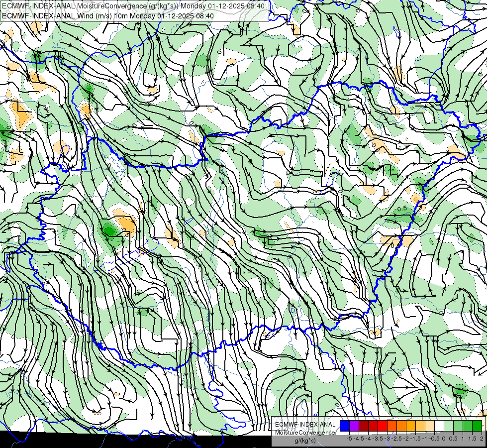The width and height of the screenshot is (487, 448).
Task: Click the darkest green swatch ending at 2
Action: pyautogui.click(x=478, y=426)
